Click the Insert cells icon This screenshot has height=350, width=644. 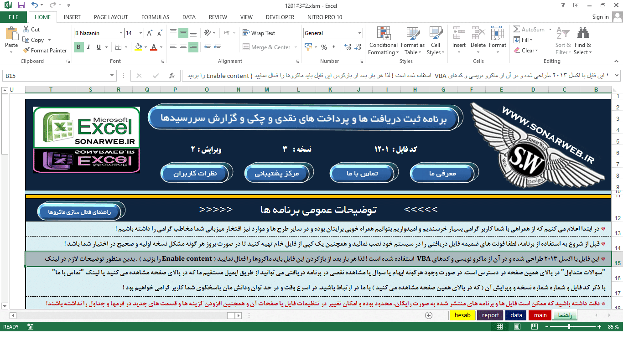tap(459, 34)
